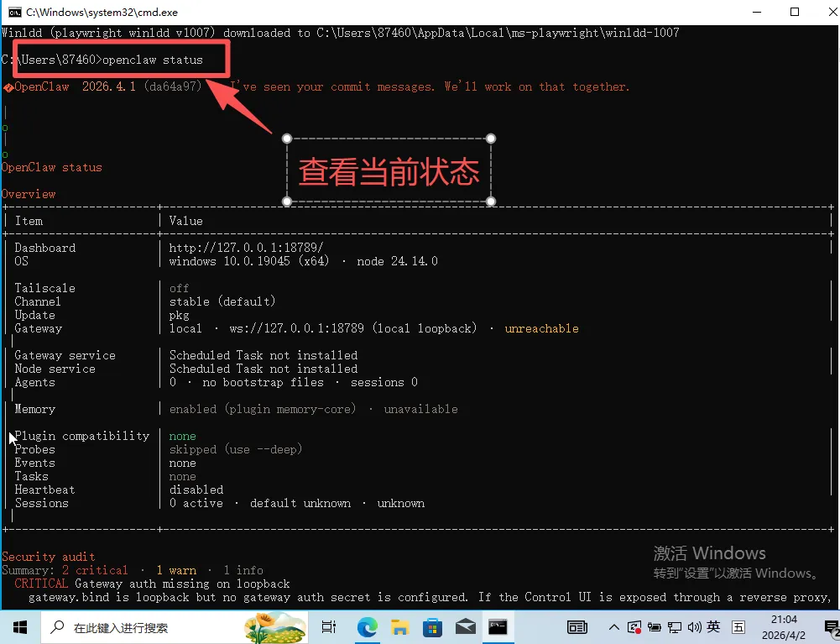Viewport: 840px width, 644px height.
Task: Click 'OpenClaw 2026.4.1' version text
Action: pos(75,86)
